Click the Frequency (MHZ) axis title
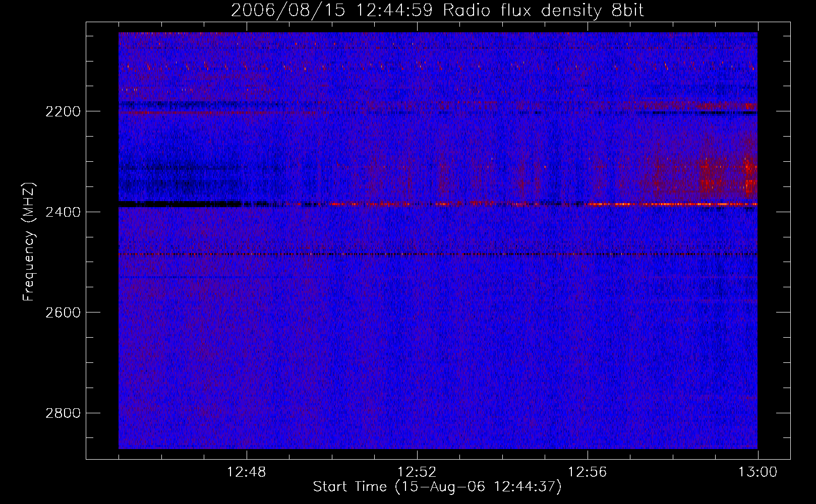 (x=29, y=242)
